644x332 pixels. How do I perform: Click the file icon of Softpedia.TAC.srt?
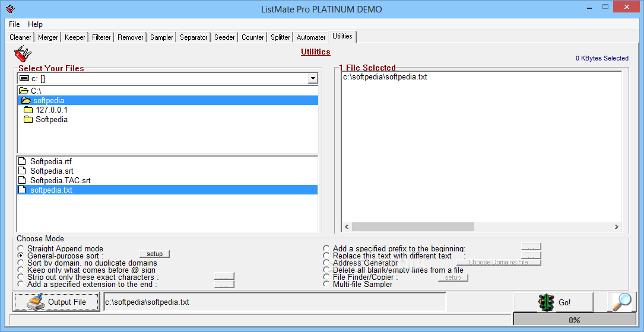pyautogui.click(x=22, y=180)
